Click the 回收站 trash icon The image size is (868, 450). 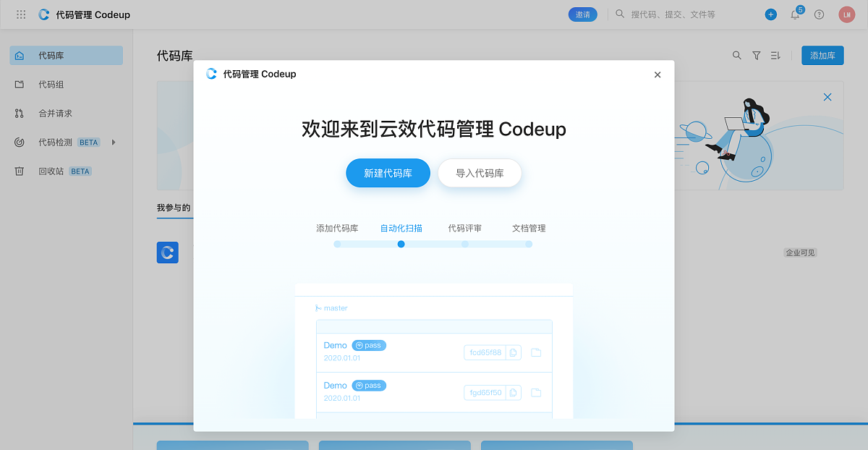pos(20,171)
